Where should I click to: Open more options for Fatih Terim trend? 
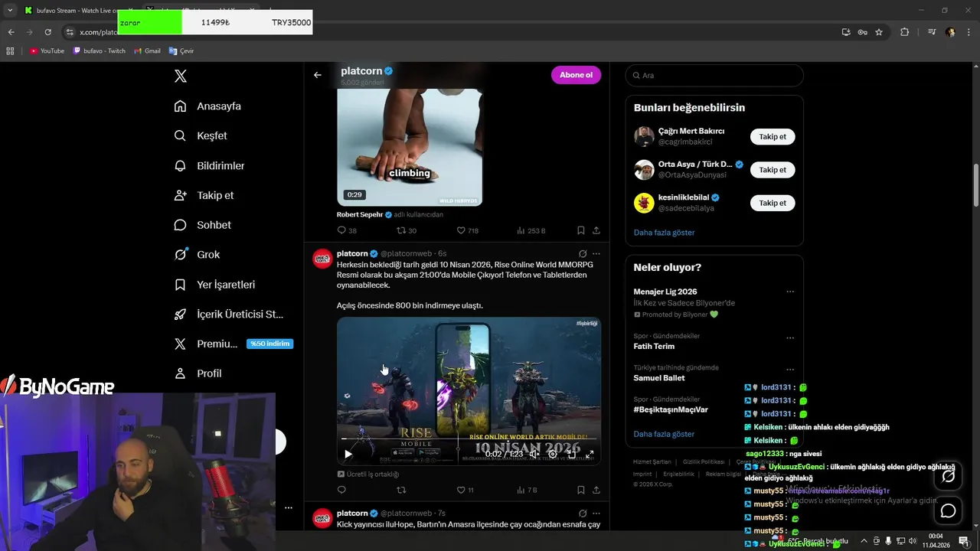click(x=790, y=337)
